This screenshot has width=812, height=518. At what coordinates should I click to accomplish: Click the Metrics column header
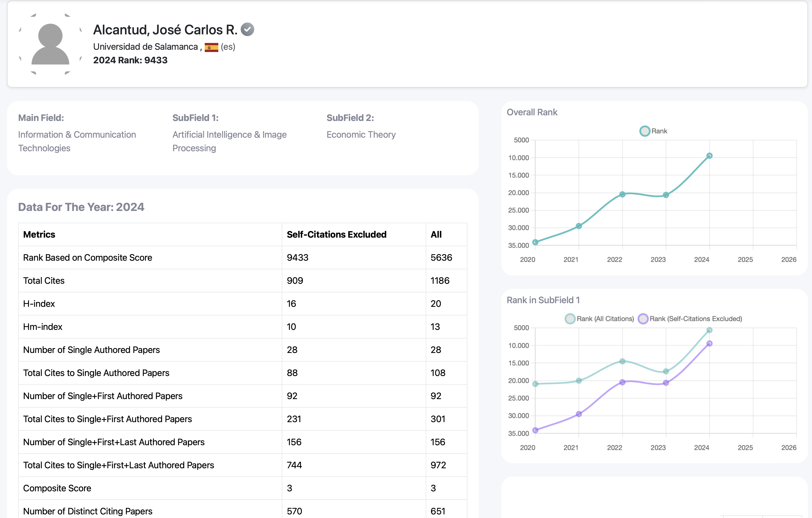(x=39, y=234)
